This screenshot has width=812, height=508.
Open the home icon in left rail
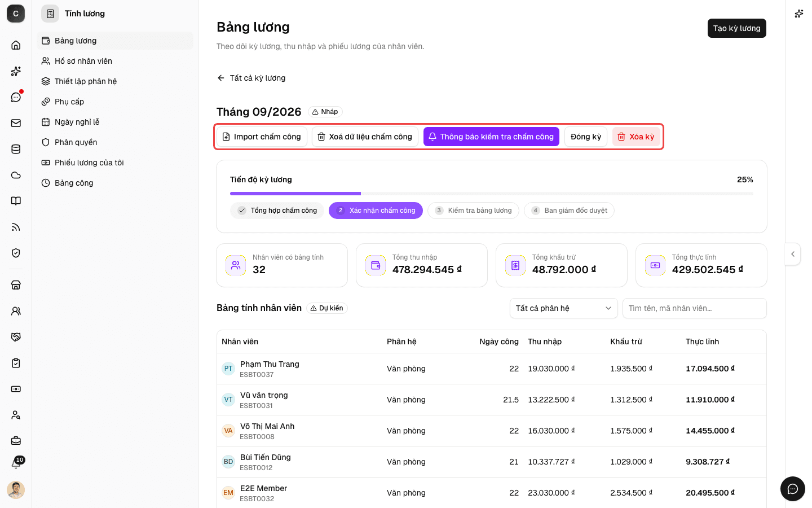pos(16,45)
